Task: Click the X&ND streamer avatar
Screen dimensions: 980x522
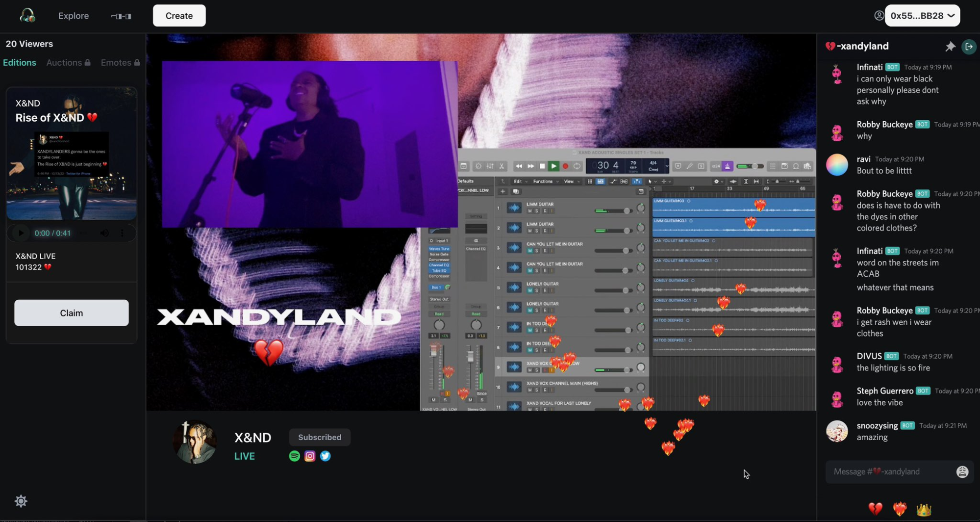Action: click(195, 442)
